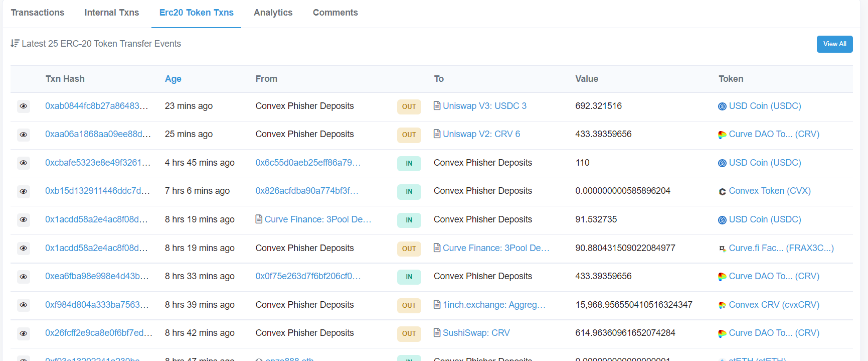This screenshot has height=361, width=868.
Task: Click CRV token icon in 25 mins ago row
Action: [722, 135]
